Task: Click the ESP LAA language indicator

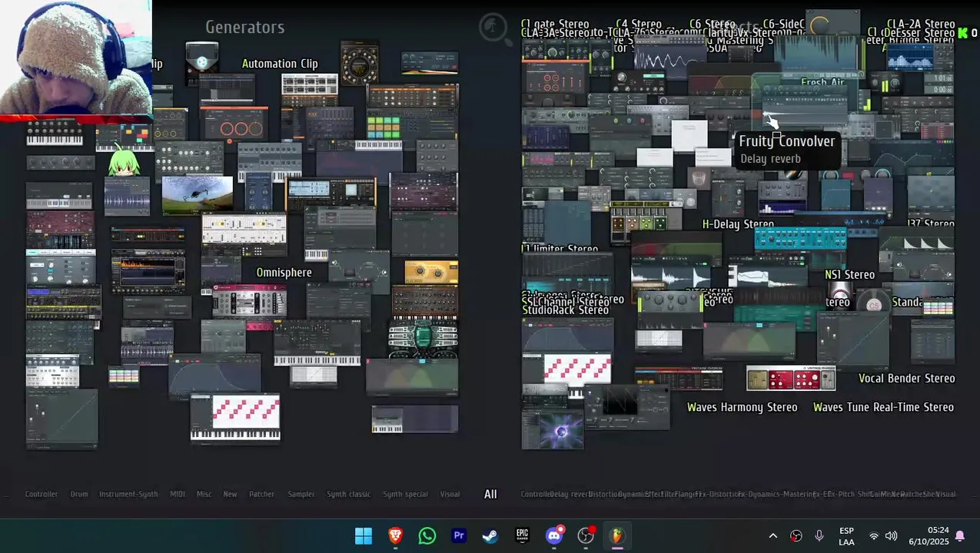Action: (846, 536)
